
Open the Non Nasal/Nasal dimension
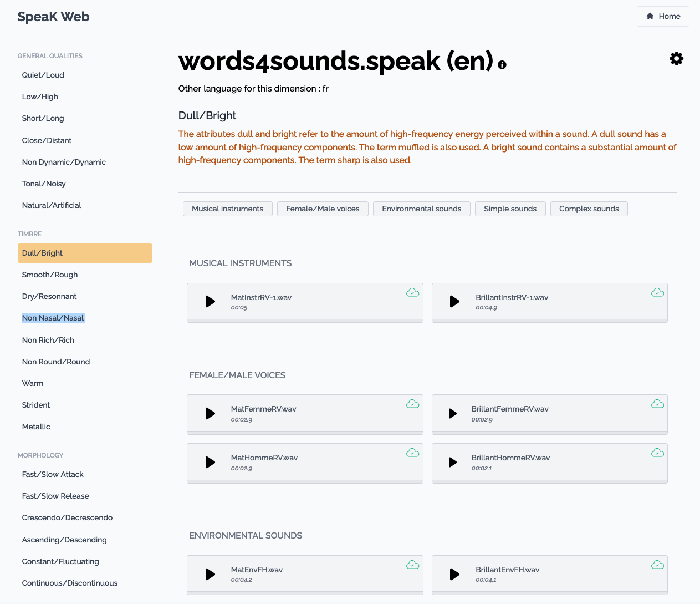pyautogui.click(x=53, y=318)
